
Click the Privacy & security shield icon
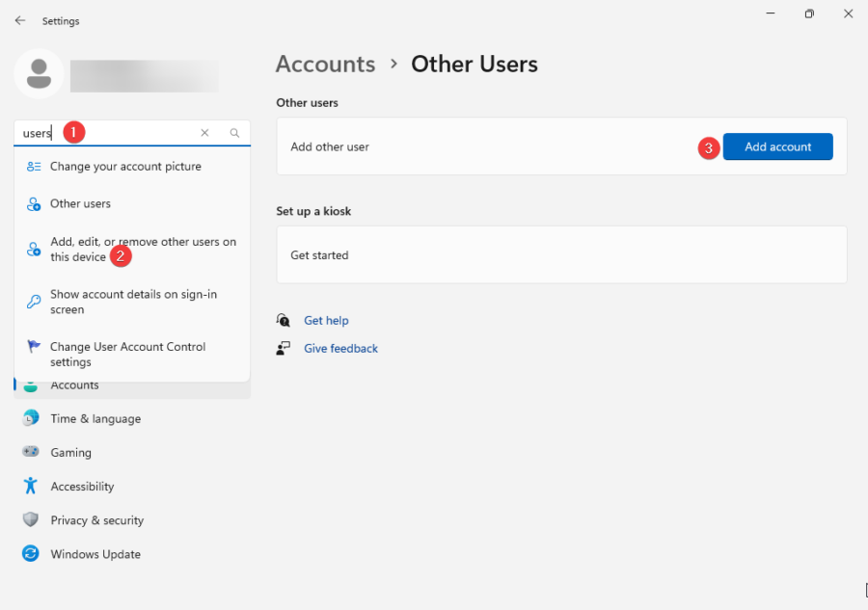pos(31,519)
